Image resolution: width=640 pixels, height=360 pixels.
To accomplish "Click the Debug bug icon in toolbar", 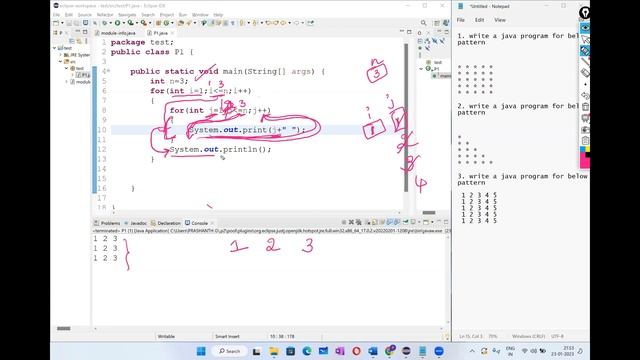I will click(x=104, y=23).
